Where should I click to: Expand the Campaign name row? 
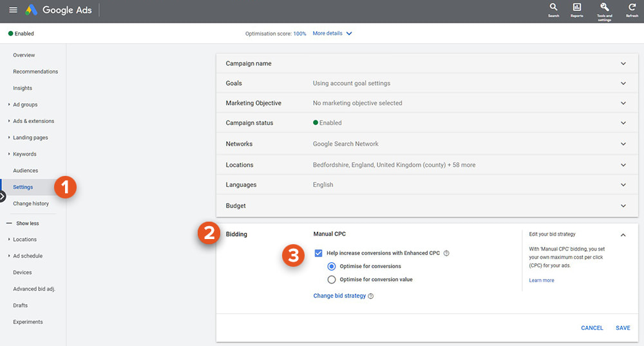[427, 64]
